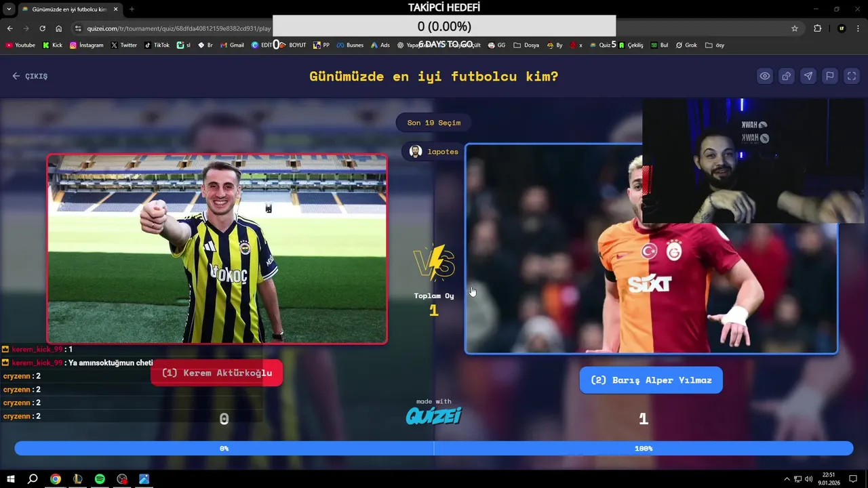This screenshot has width=868, height=488.
Task: Click the Kerem Aktürkoğlu photo card
Action: click(217, 249)
